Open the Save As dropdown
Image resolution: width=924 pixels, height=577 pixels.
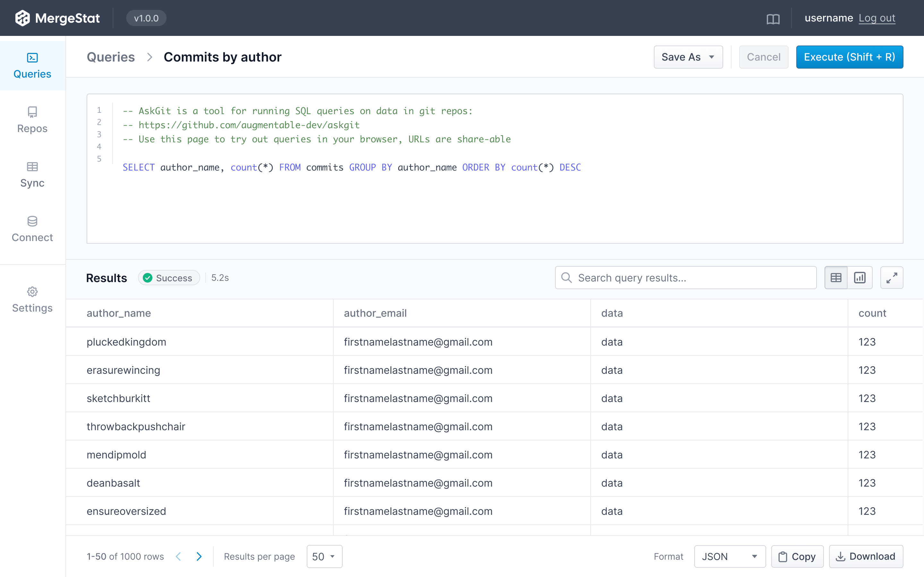tap(688, 57)
